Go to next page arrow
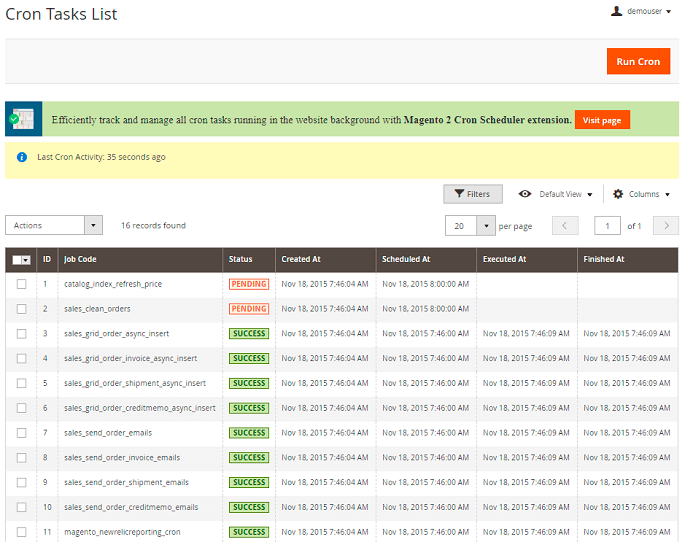685x542 pixels. pos(665,226)
